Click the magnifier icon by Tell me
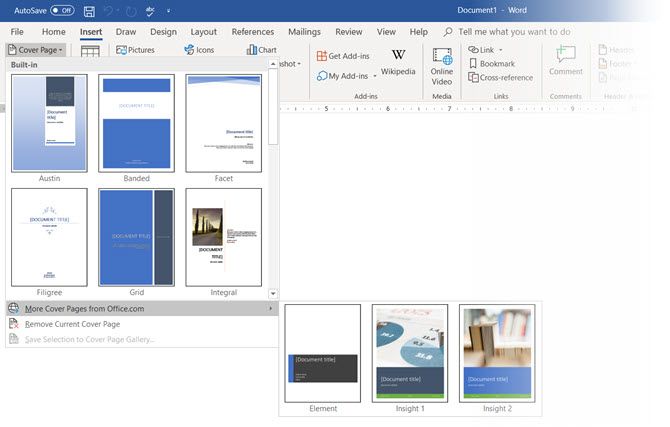Screen dimensions: 670x427 (448, 32)
